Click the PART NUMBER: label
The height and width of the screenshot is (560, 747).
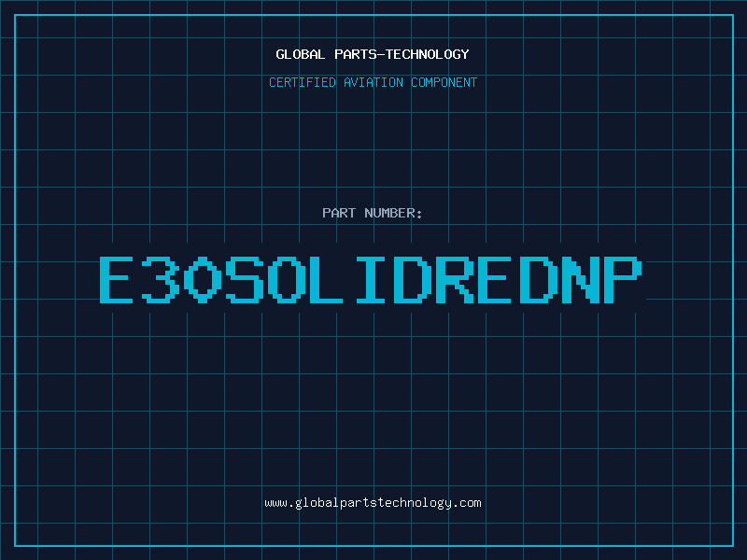(373, 213)
